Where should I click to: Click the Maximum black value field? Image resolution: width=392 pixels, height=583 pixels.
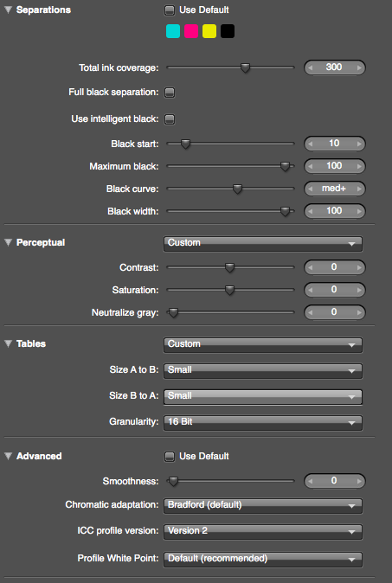point(334,166)
